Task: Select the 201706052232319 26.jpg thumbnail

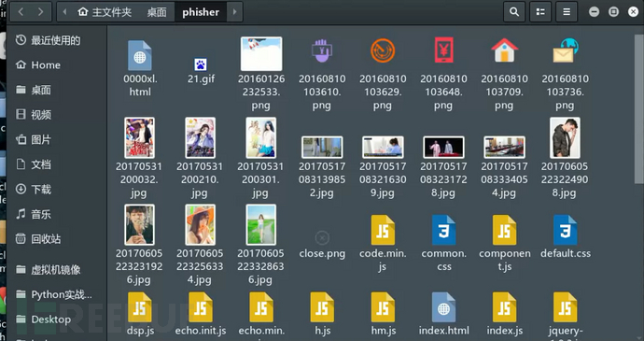Action: tap(140, 224)
